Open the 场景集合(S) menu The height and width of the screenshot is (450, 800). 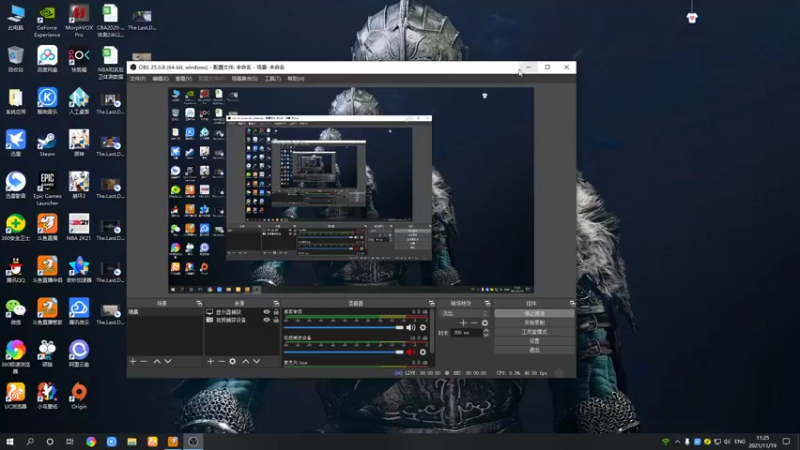244,79
